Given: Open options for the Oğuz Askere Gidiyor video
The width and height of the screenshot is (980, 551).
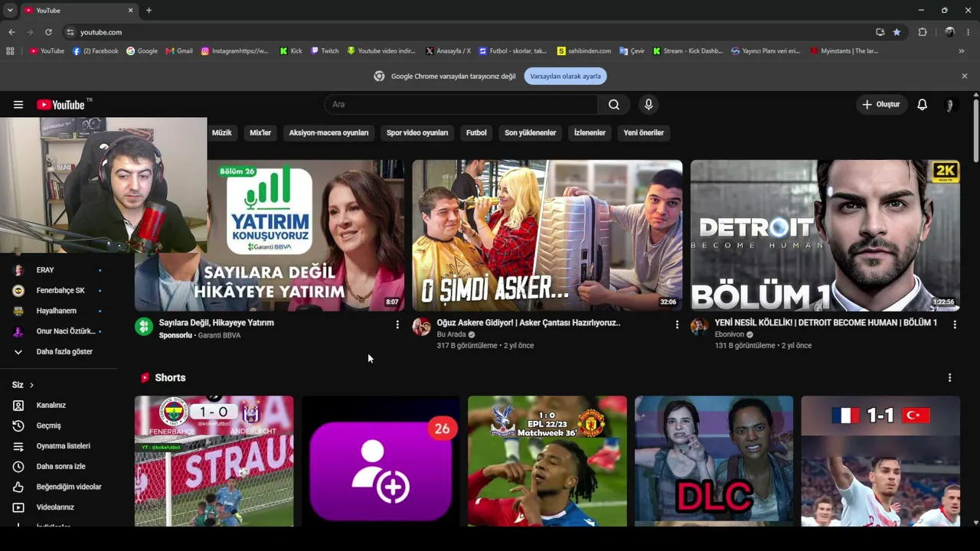Looking at the screenshot, I should point(677,324).
